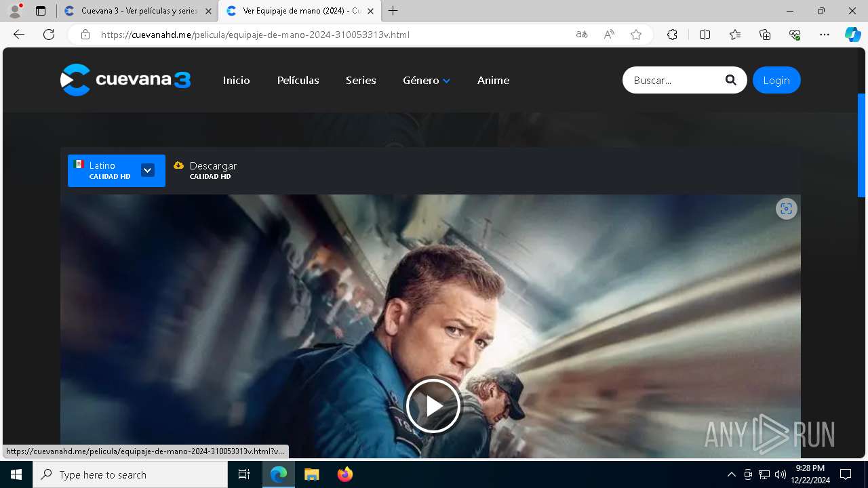Image resolution: width=868 pixels, height=488 pixels.
Task: Open the Inicio menu item
Action: pyautogui.click(x=236, y=80)
